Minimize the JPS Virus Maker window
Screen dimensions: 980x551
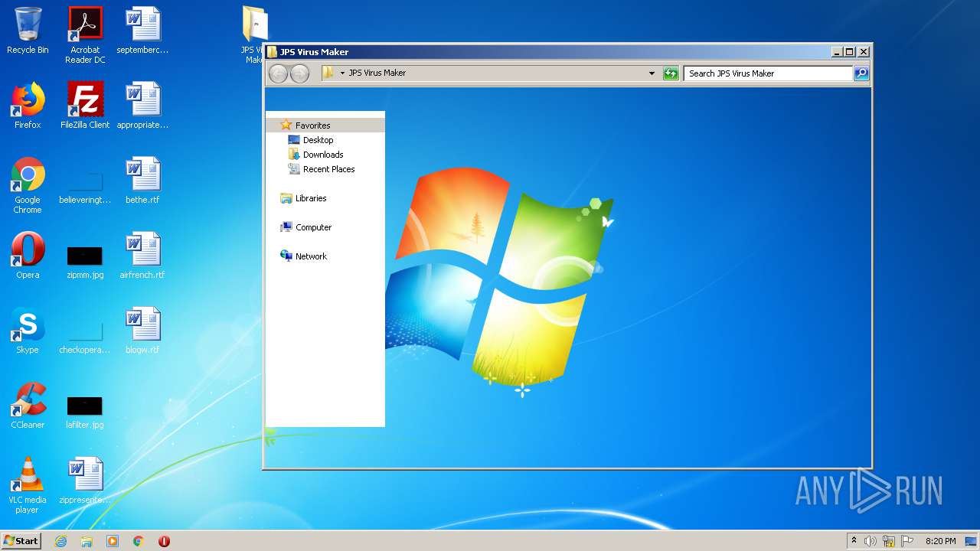pos(837,52)
